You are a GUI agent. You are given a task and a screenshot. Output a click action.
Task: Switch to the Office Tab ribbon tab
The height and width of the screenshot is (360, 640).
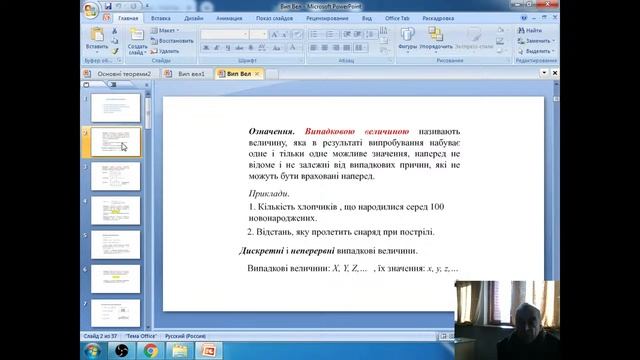tap(397, 18)
